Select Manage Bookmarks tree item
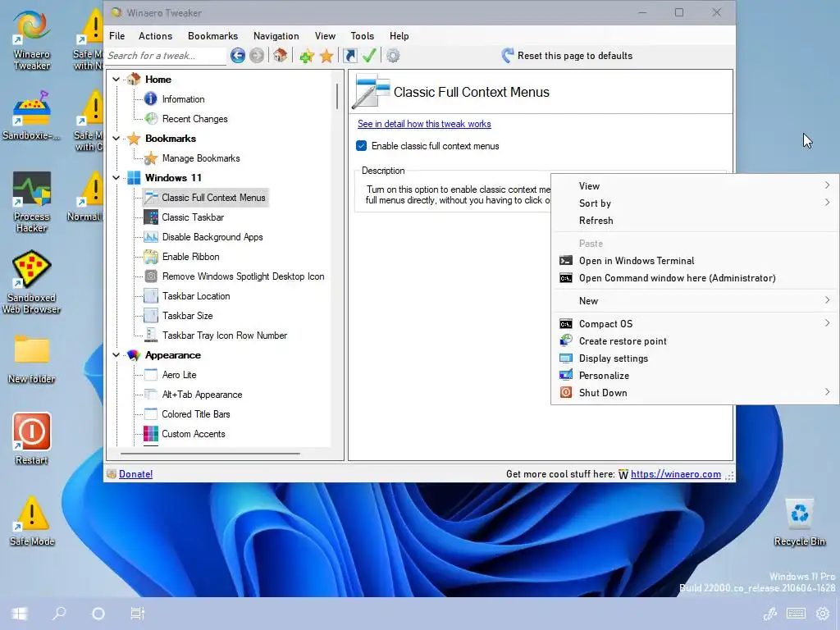This screenshot has width=840, height=630. point(201,158)
